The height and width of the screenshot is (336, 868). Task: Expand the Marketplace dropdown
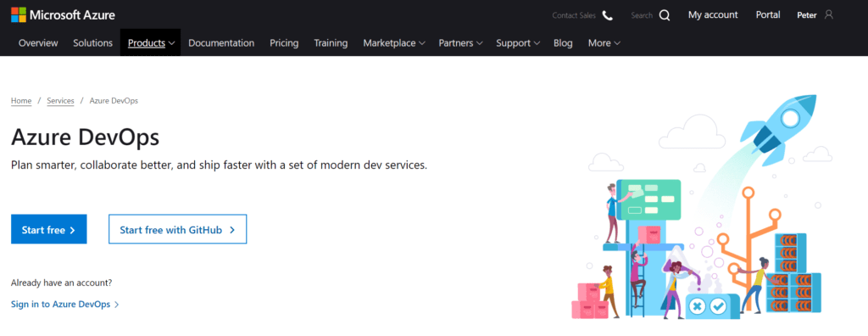click(394, 42)
